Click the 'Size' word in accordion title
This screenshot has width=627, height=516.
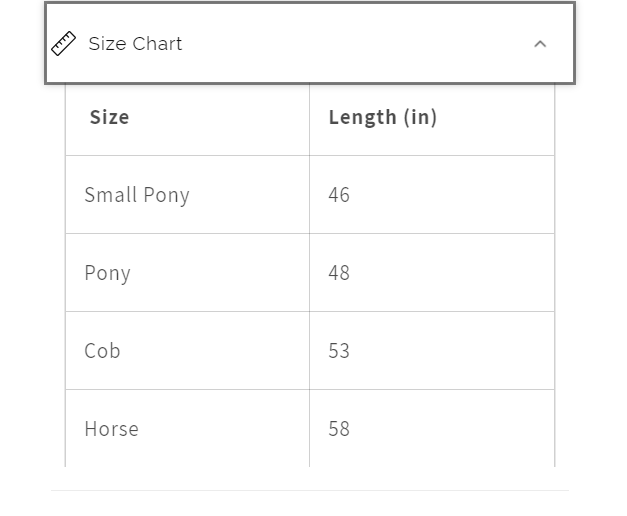click(x=105, y=44)
